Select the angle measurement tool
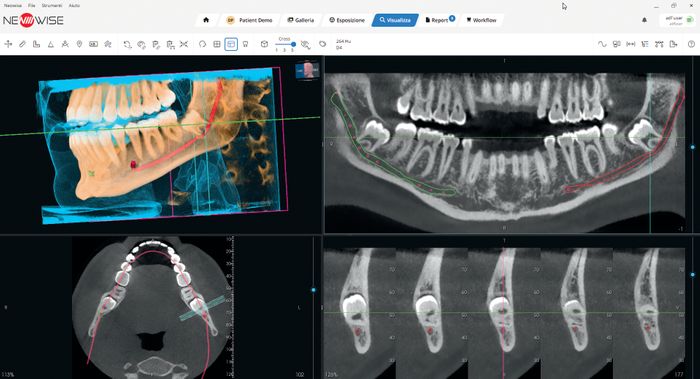Image resolution: width=700 pixels, height=379 pixels. pyautogui.click(x=51, y=44)
